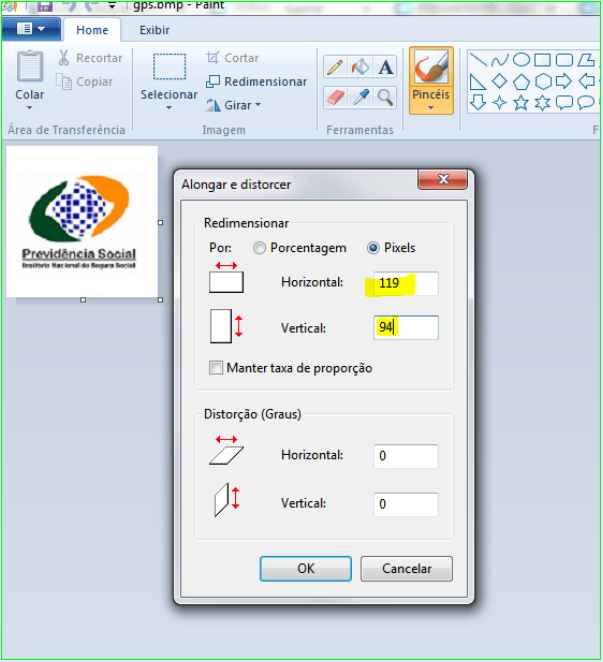Image resolution: width=603 pixels, height=662 pixels.
Task: Choose the down arrow shape
Action: (x=478, y=103)
